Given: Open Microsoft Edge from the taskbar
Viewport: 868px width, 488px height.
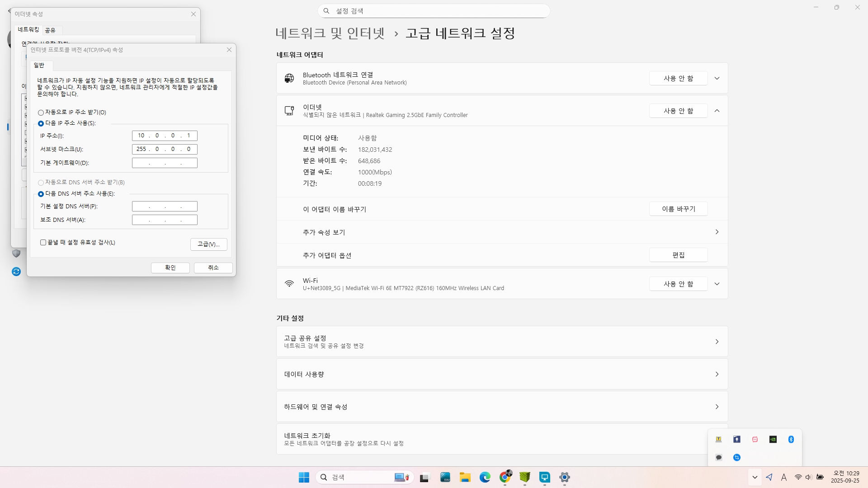Looking at the screenshot, I should (x=485, y=477).
